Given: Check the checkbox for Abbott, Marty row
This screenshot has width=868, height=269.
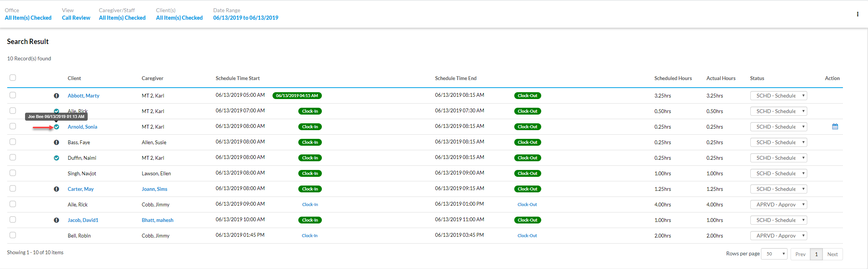Looking at the screenshot, I should (x=13, y=95).
